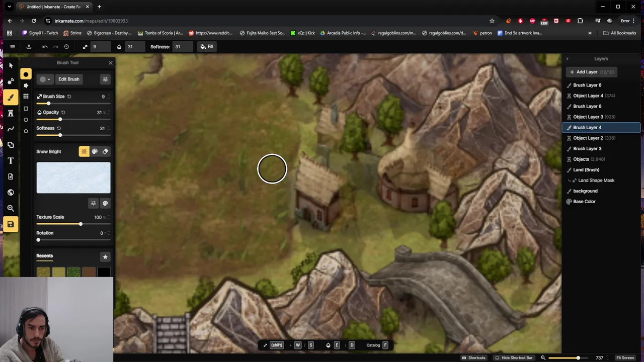This screenshot has width=644, height=362.
Task: Close the Brush Tool panel
Action: (110, 63)
